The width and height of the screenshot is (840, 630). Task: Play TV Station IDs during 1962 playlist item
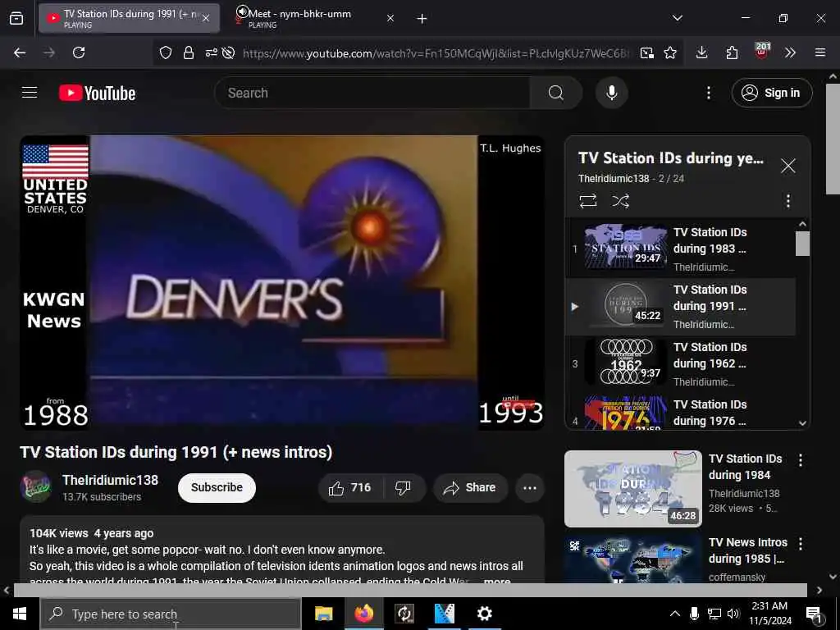coord(680,363)
